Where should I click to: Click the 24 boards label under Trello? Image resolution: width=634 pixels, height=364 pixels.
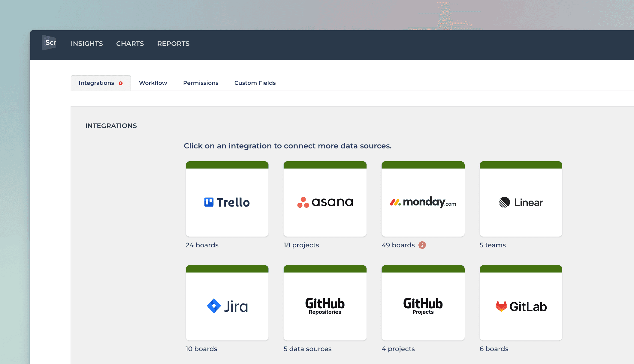pos(202,245)
